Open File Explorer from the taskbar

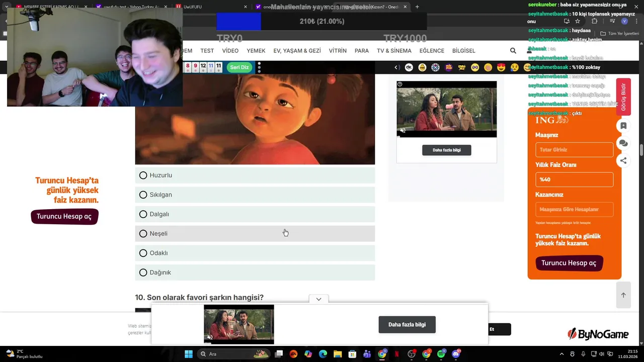tap(338, 354)
